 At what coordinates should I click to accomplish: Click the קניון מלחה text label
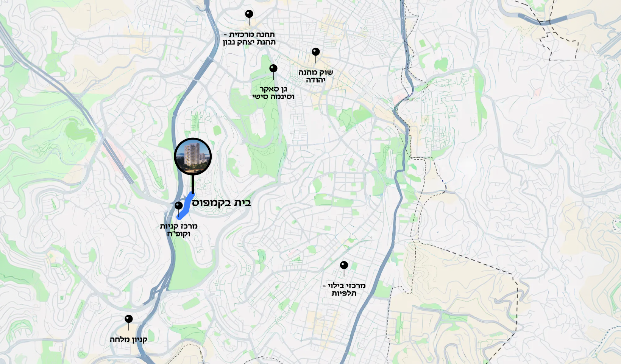tap(129, 340)
